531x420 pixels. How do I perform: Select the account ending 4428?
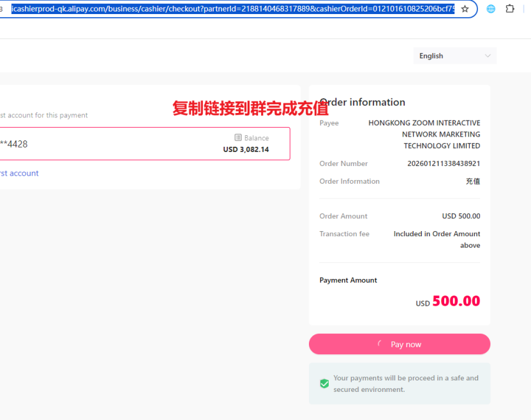pyautogui.click(x=145, y=144)
